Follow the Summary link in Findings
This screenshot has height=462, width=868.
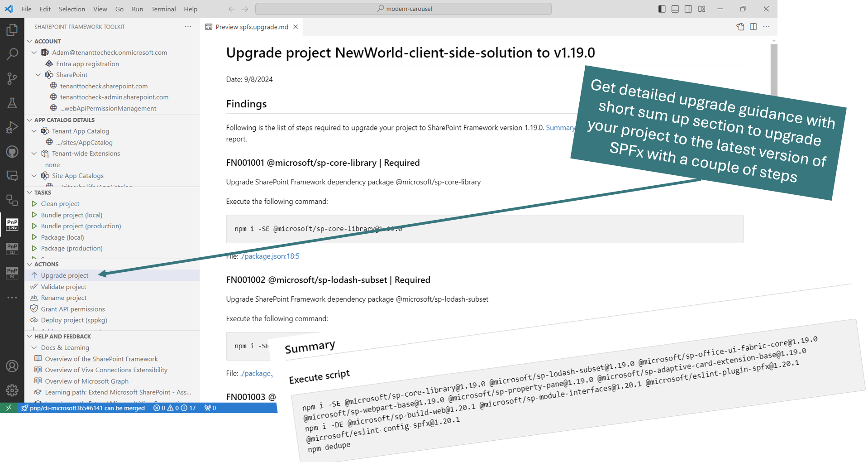[x=560, y=128]
